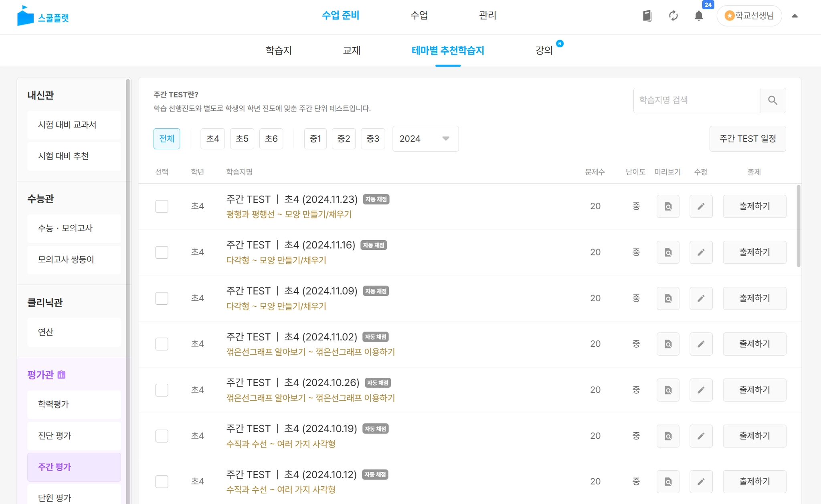Expand the 학교선생님 profile menu arrow
Screen dimensions: 821x504
(795, 16)
